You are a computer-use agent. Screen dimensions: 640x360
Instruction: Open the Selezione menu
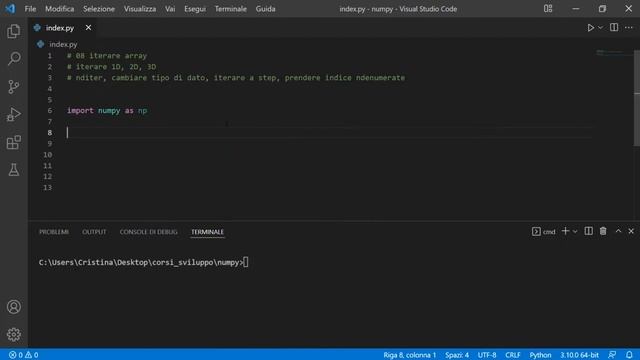99,9
